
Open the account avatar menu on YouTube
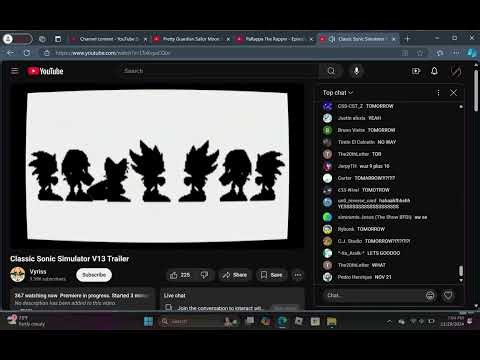tap(456, 71)
